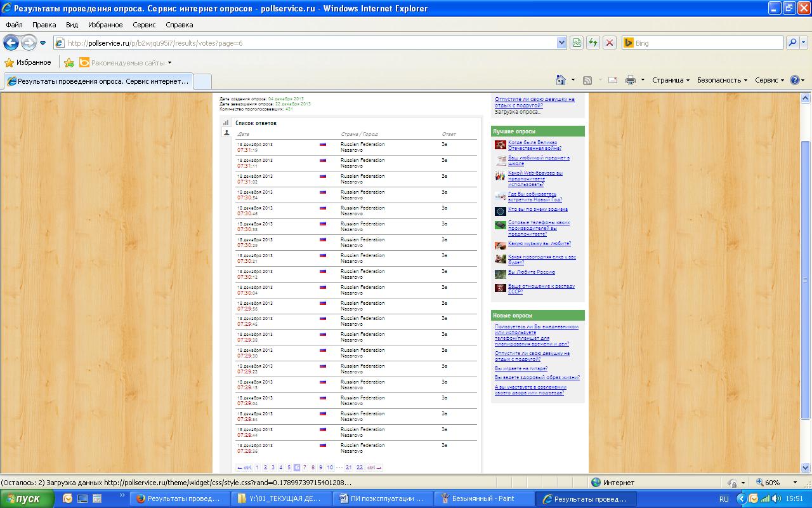Click the vertical scrollbar up arrow
Screen dimensions: 812x508
point(806,98)
